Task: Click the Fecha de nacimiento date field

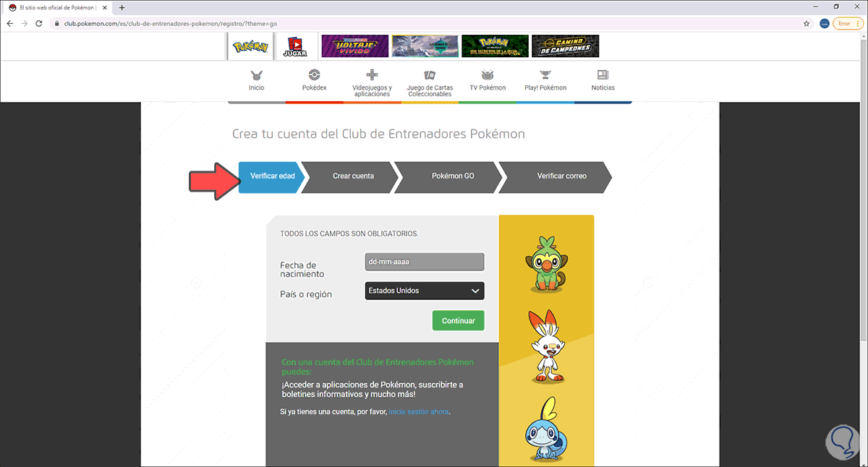Action: (x=425, y=262)
